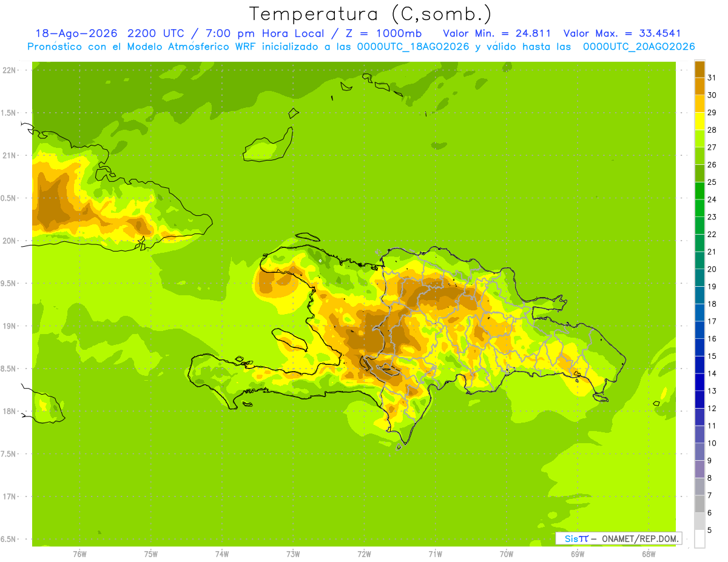The image size is (728, 562).
Task: Click the '72W' longitude label
Action: 364,554
